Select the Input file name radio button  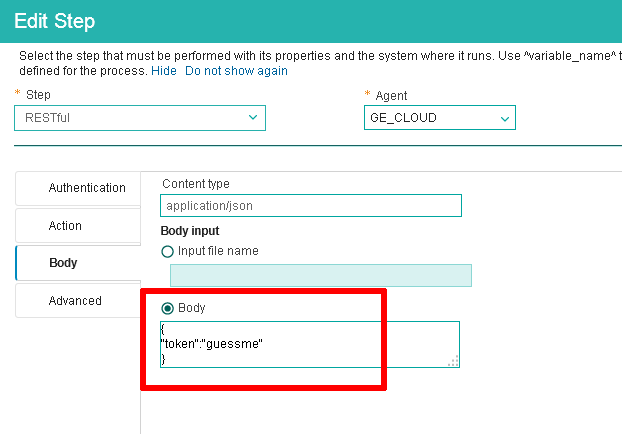[x=168, y=251]
